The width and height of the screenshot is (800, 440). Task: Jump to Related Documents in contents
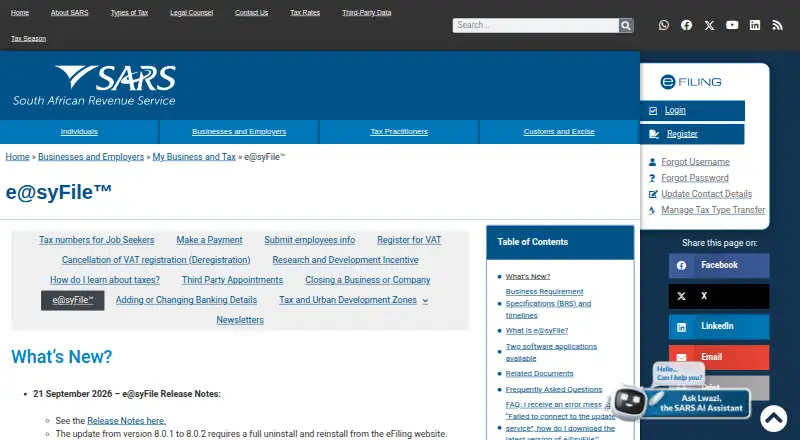(x=539, y=374)
